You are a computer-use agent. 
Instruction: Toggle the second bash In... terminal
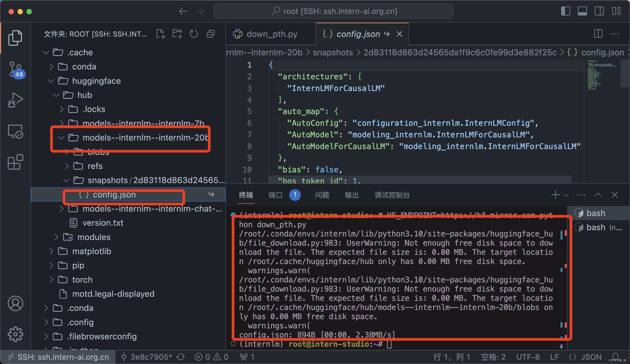[x=600, y=227]
